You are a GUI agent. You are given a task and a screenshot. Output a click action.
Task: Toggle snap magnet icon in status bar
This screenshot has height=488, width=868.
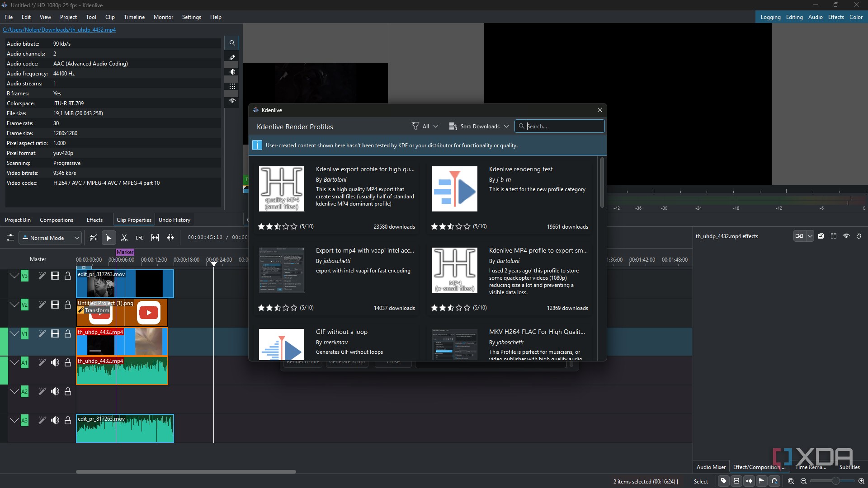tap(774, 481)
